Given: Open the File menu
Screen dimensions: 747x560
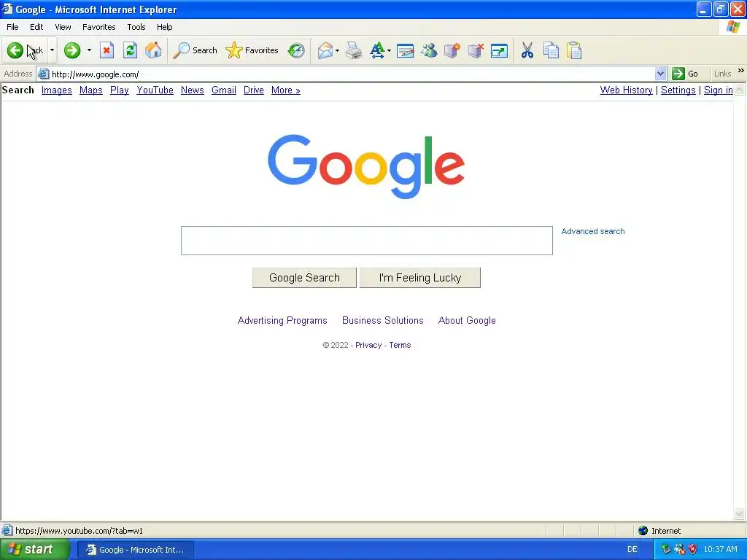Looking at the screenshot, I should coord(12,27).
